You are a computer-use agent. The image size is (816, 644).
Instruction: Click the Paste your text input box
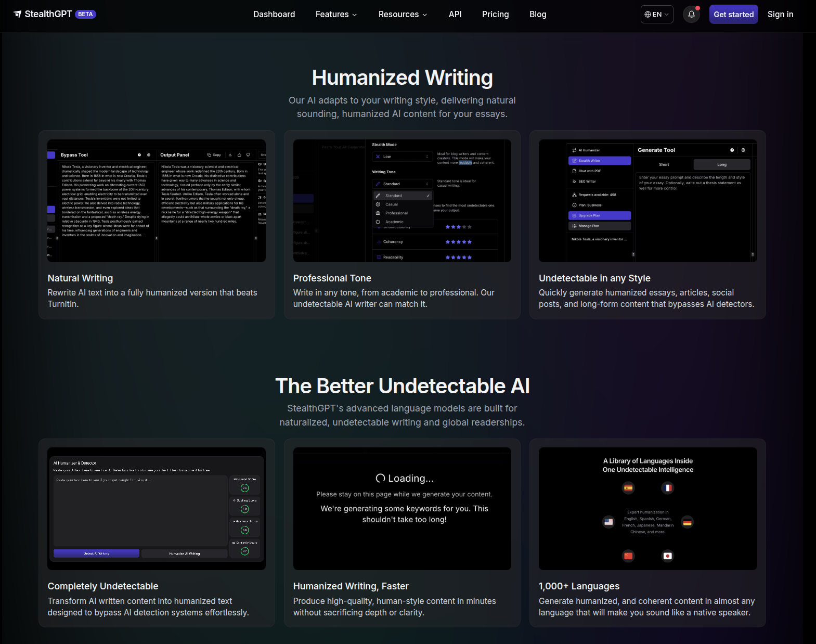tap(140, 511)
